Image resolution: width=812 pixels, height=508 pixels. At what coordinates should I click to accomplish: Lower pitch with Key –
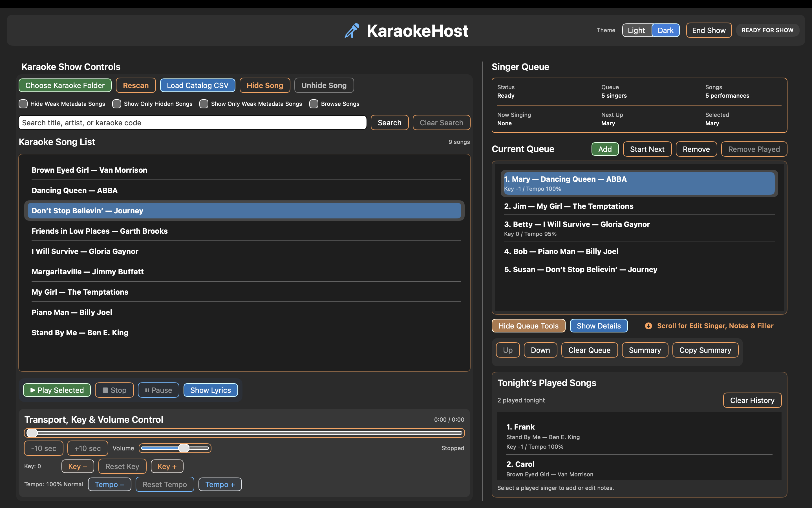pyautogui.click(x=78, y=466)
